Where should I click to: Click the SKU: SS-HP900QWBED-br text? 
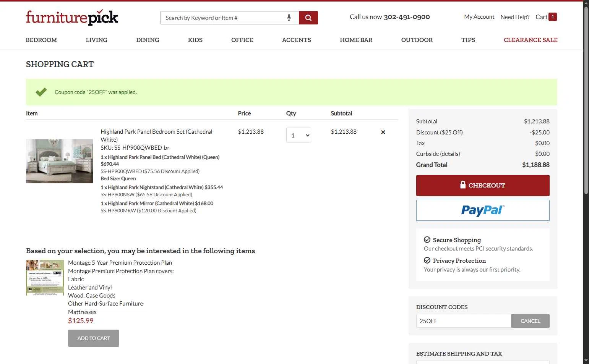point(135,148)
